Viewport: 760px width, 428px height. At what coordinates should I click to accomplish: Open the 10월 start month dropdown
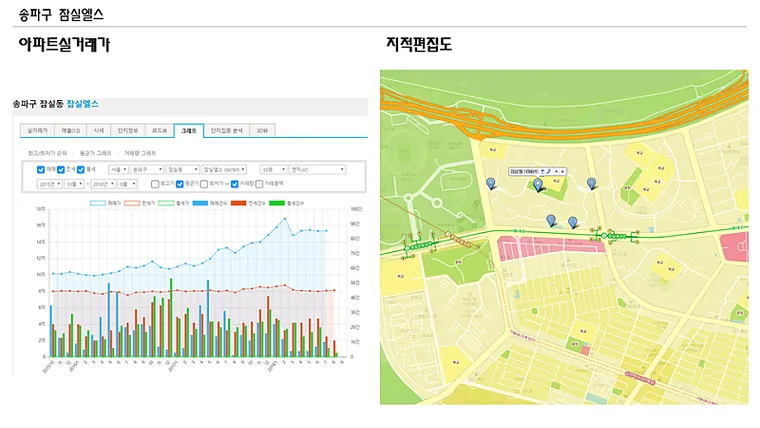74,184
